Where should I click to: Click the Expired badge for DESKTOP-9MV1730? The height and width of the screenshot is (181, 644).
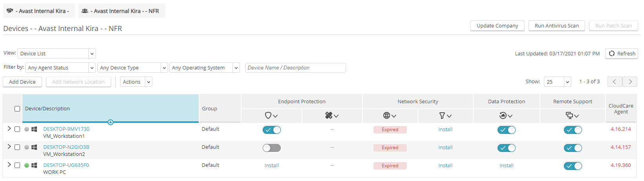point(390,130)
